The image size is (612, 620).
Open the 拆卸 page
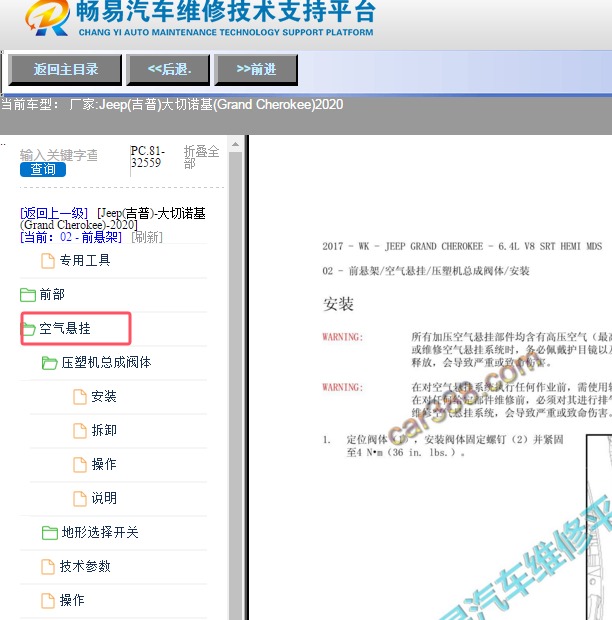click(x=104, y=431)
